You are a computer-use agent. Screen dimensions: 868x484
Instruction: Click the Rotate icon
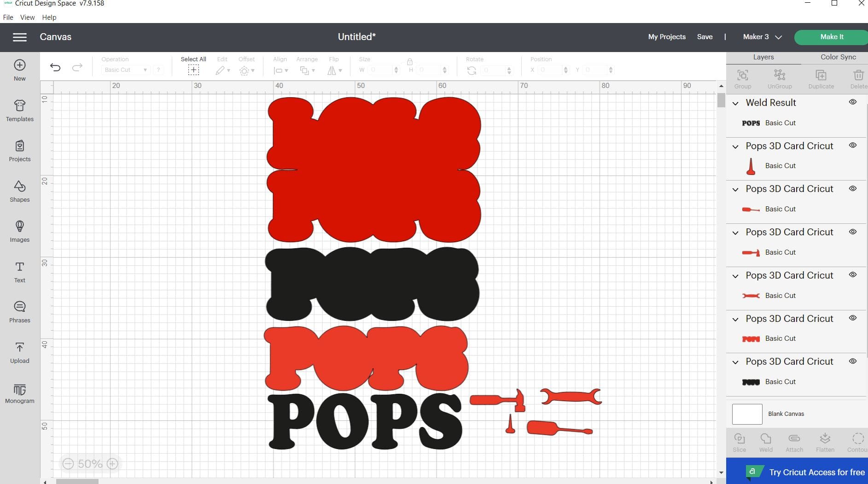click(x=472, y=70)
